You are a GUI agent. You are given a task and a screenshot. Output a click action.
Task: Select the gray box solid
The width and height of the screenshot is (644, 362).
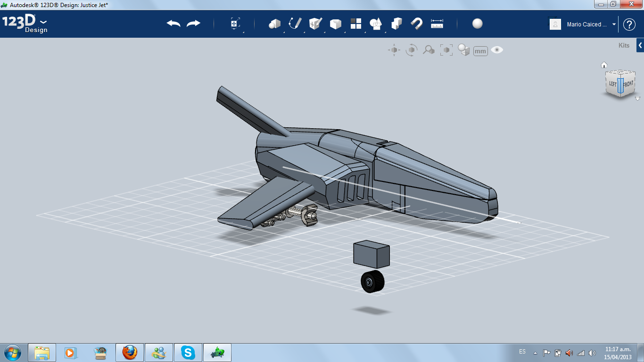tap(372, 254)
